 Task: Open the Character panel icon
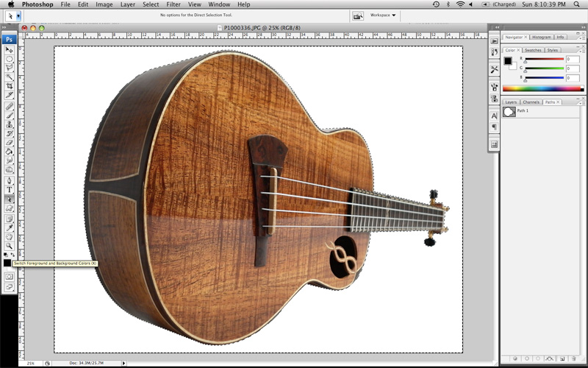pyautogui.click(x=494, y=116)
